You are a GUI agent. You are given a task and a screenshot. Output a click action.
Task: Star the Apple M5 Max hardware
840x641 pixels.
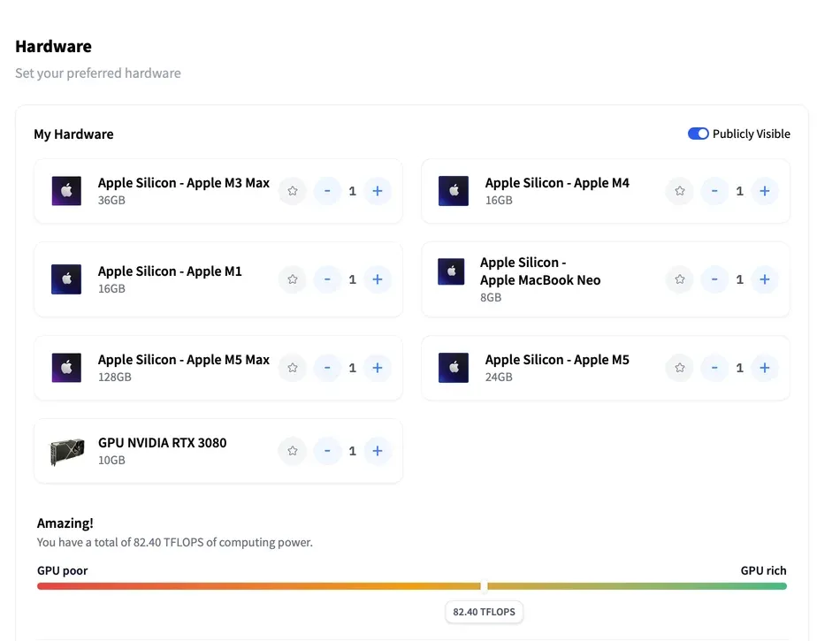tap(293, 367)
